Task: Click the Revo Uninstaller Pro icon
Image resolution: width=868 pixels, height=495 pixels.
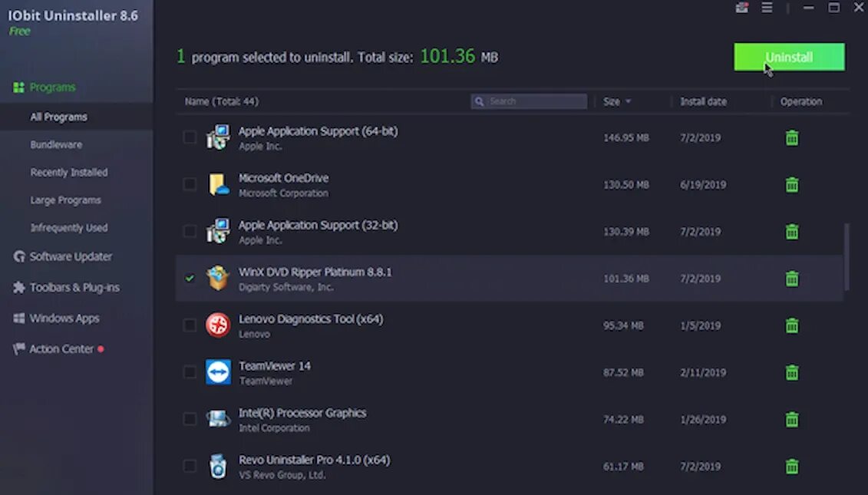Action: point(217,466)
